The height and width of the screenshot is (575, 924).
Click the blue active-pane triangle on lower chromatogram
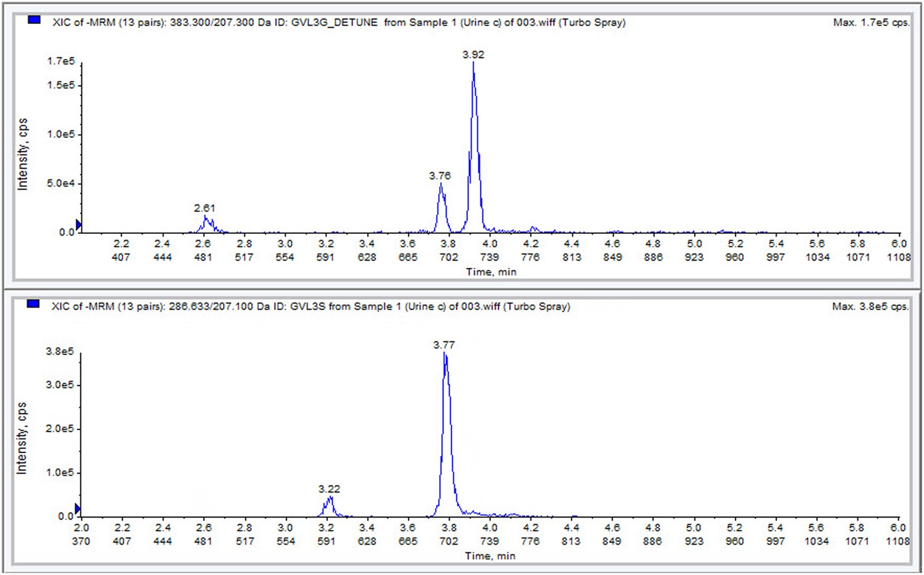click(x=77, y=507)
